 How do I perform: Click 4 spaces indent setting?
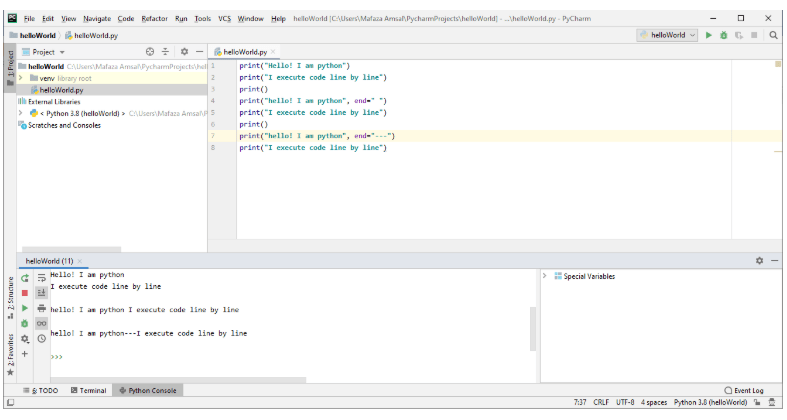click(x=653, y=402)
